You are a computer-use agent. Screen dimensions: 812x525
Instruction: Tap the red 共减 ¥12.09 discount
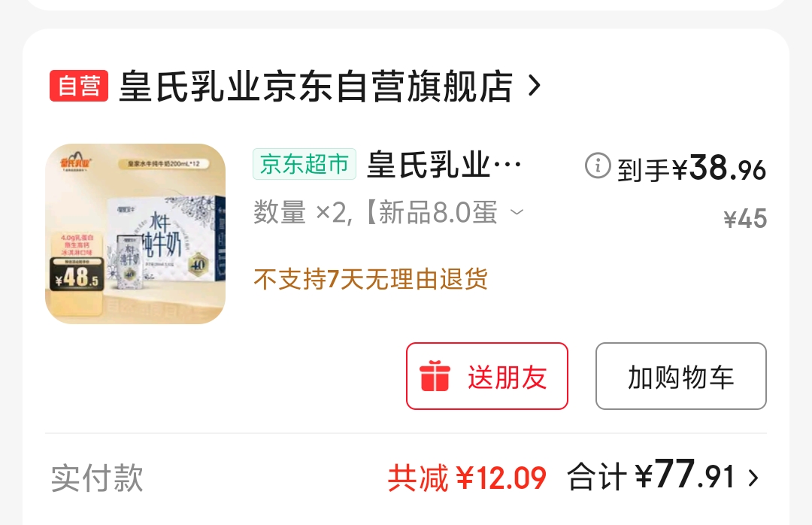pyautogui.click(x=467, y=478)
